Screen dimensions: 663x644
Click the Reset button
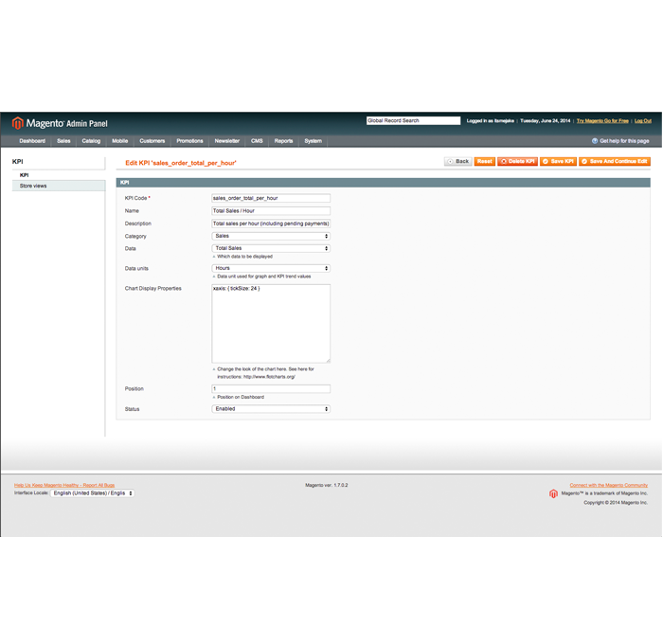pos(485,162)
